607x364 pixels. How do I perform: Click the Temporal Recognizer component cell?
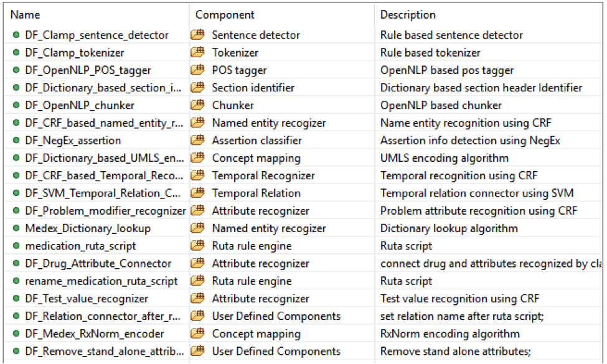[260, 175]
